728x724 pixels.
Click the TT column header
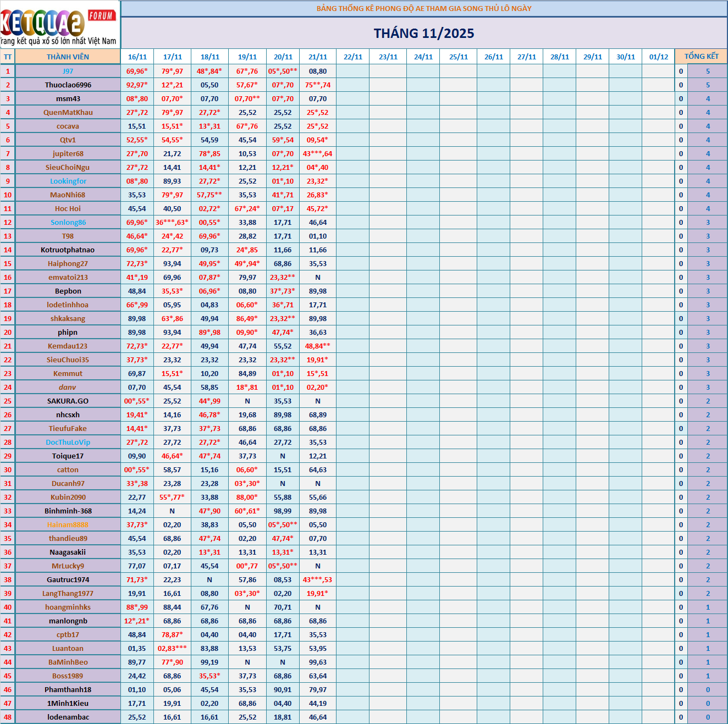[x=8, y=57]
